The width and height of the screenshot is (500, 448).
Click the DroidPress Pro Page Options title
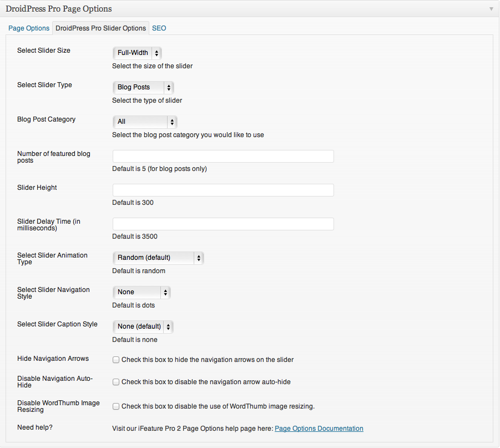[x=59, y=9]
